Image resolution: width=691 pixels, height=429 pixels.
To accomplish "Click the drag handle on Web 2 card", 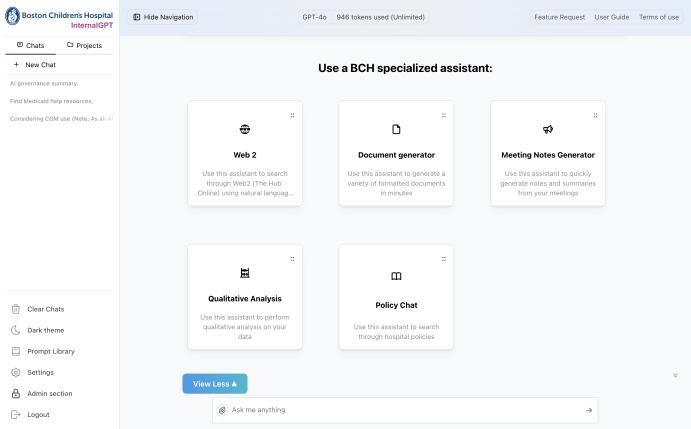I will click(292, 116).
